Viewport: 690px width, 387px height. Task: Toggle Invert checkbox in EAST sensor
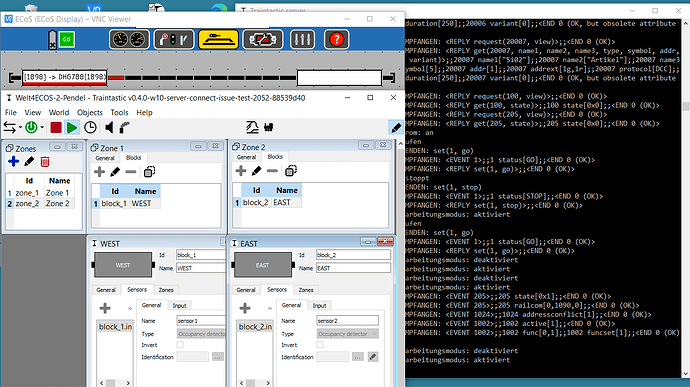tap(320, 345)
